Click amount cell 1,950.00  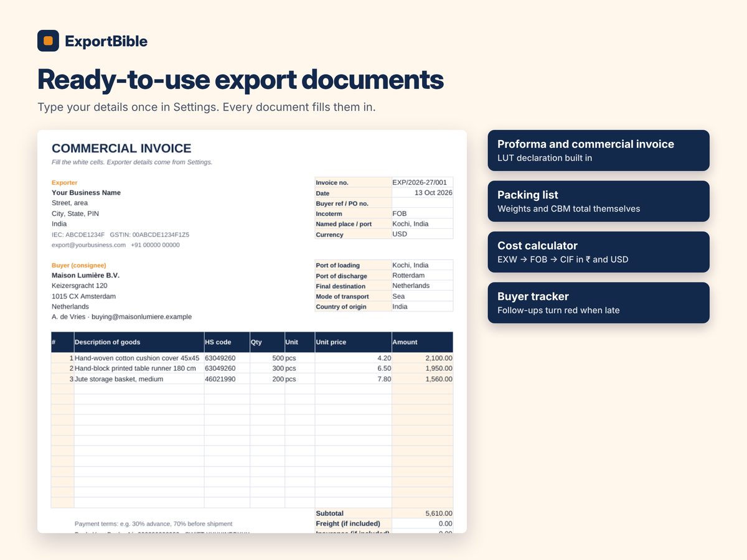pyautogui.click(x=422, y=368)
